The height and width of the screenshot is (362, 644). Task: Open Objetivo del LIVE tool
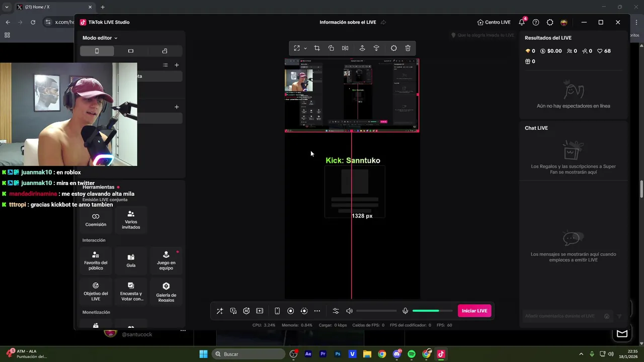[x=96, y=292]
